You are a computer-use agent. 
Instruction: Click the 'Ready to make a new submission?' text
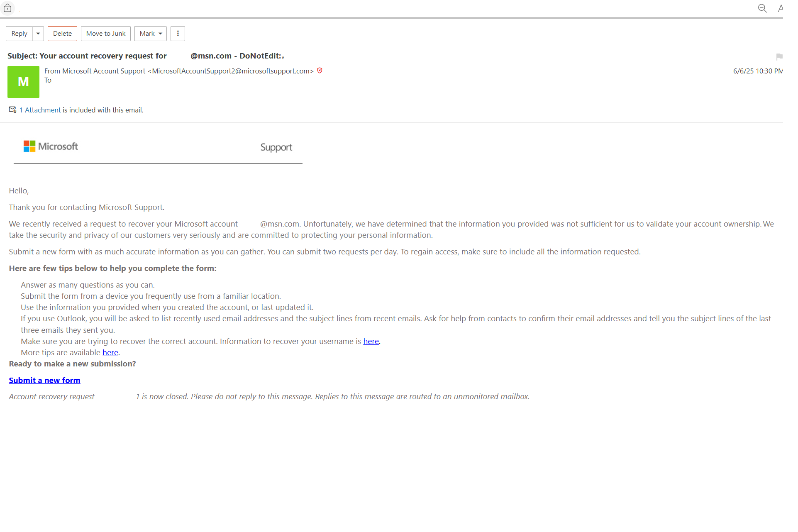[72, 364]
